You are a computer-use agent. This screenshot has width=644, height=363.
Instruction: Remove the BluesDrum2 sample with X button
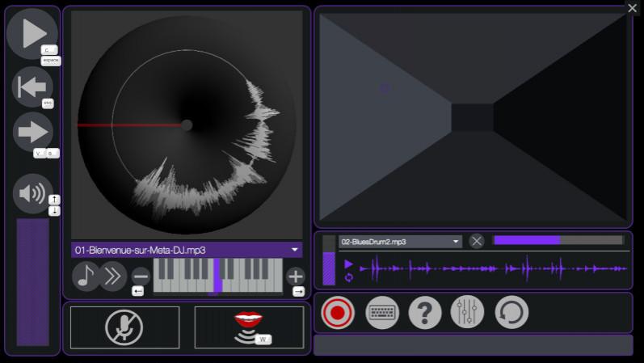477,241
